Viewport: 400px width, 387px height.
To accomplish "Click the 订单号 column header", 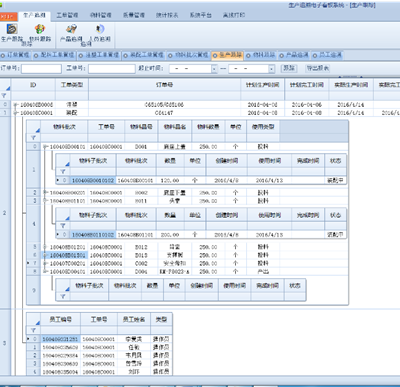I will tap(164, 85).
